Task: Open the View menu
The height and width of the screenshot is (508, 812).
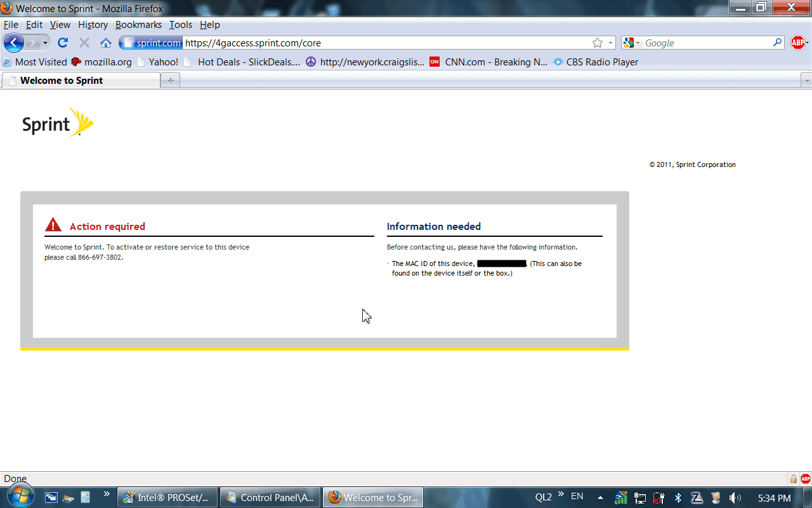Action: click(x=60, y=25)
